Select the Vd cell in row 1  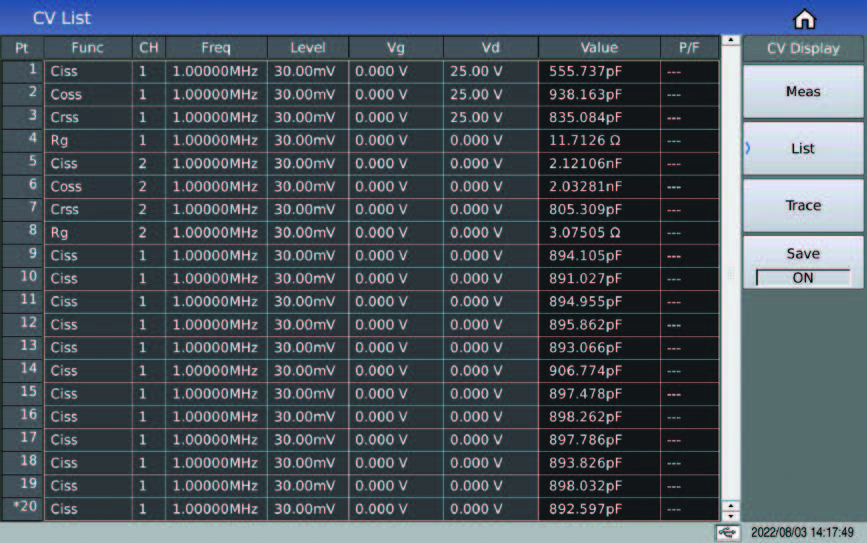point(489,72)
